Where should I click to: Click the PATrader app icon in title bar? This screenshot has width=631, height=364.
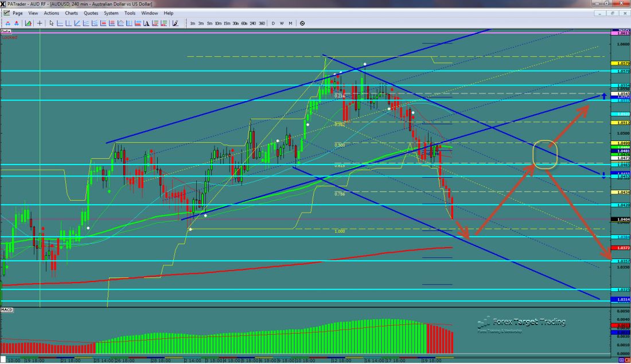3,4
